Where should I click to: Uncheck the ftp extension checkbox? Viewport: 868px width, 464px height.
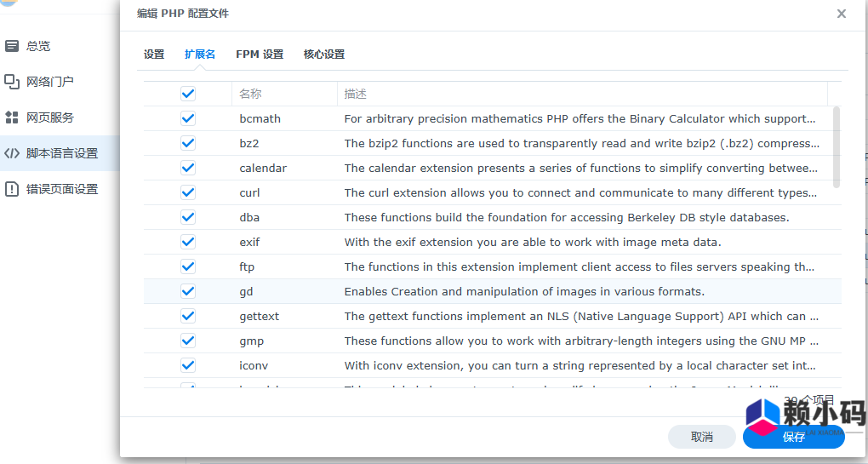coord(188,266)
